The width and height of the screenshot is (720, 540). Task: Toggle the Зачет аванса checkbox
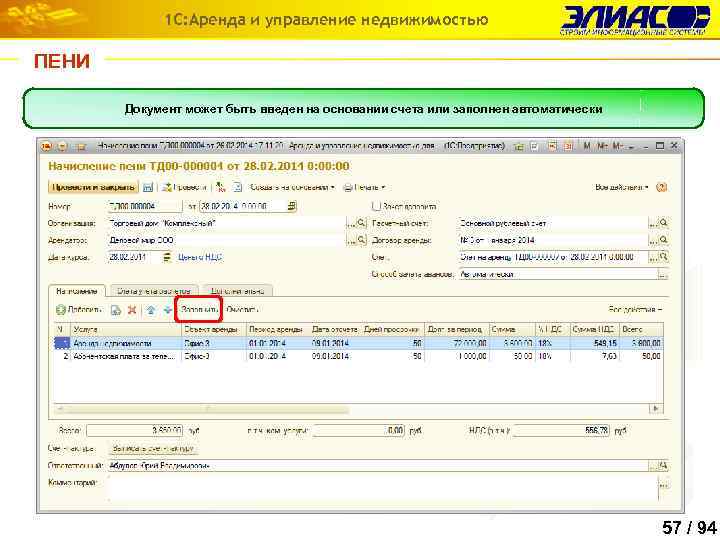point(376,206)
